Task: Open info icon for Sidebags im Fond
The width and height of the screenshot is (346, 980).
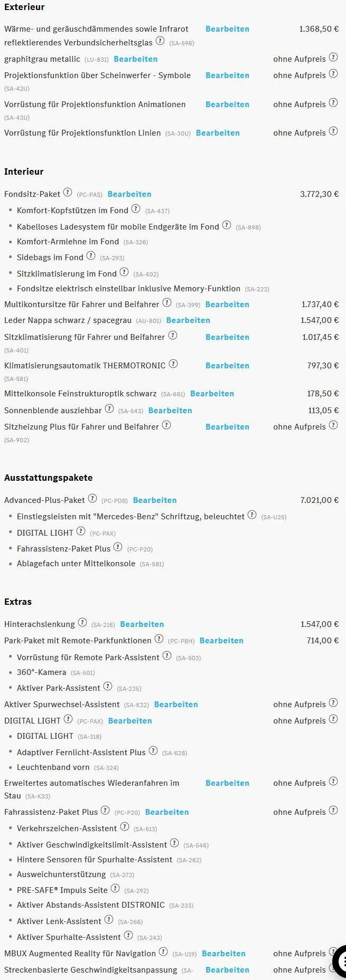Action: click(91, 256)
